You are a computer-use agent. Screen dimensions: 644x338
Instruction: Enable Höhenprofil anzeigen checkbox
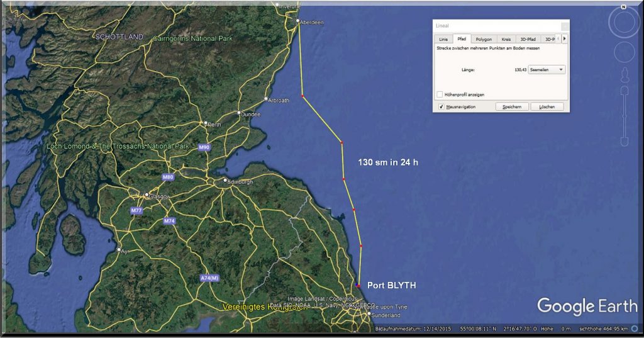pos(440,94)
